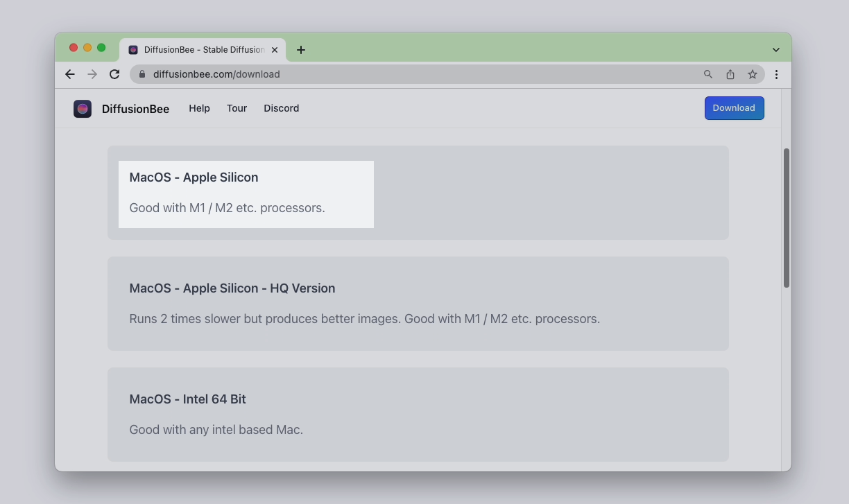Screen dimensions: 849x504
Task: Open the browser three-dot menu
Action: 776,74
